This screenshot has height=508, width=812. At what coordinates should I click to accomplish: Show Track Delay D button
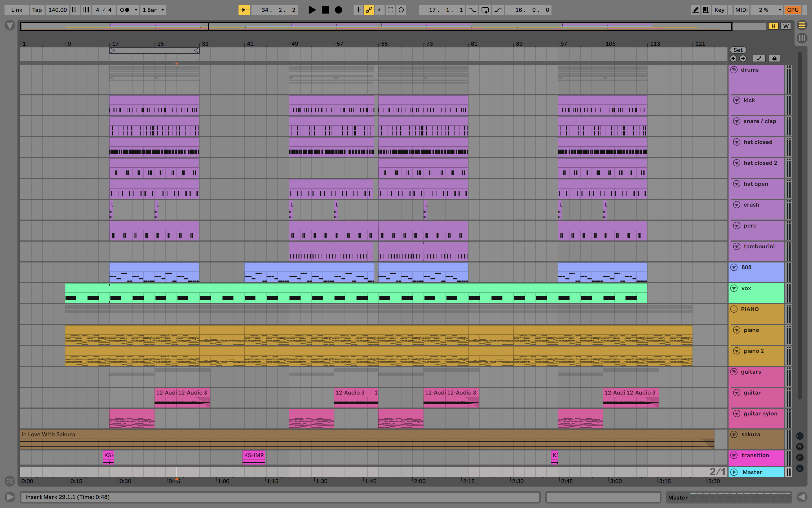point(800,468)
